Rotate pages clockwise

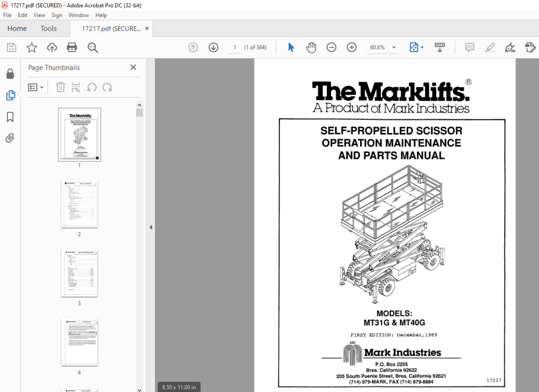107,87
